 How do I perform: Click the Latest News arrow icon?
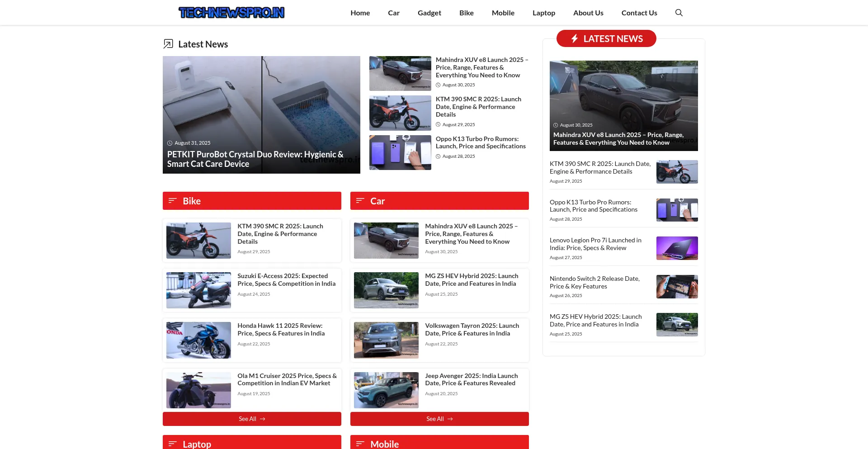(168, 44)
